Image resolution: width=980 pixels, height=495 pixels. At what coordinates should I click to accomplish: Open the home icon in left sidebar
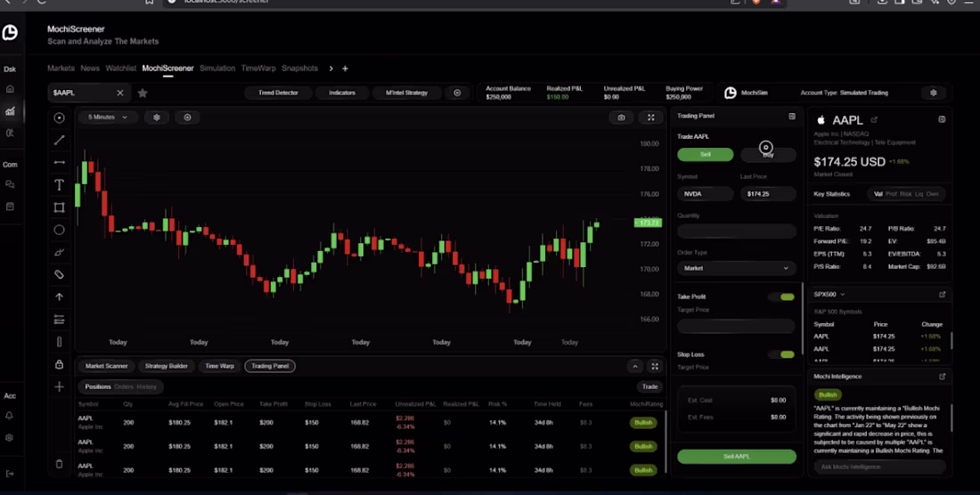tap(10, 89)
